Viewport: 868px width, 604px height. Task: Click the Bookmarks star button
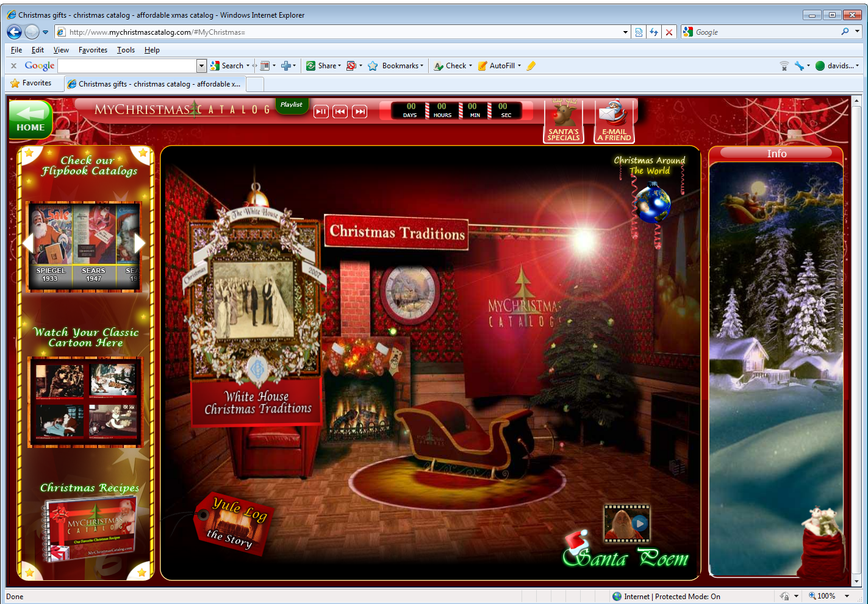395,66
